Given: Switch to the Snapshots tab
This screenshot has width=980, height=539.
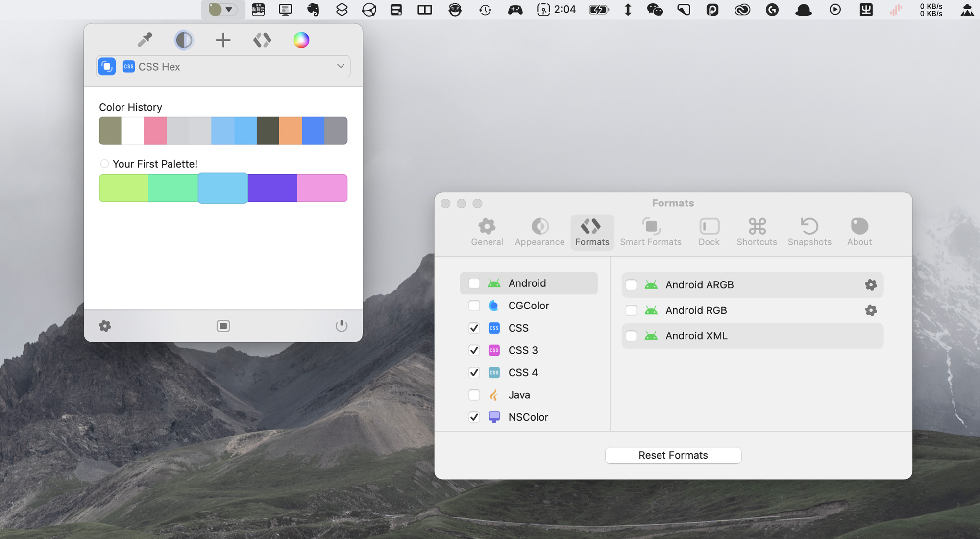Looking at the screenshot, I should [x=809, y=232].
